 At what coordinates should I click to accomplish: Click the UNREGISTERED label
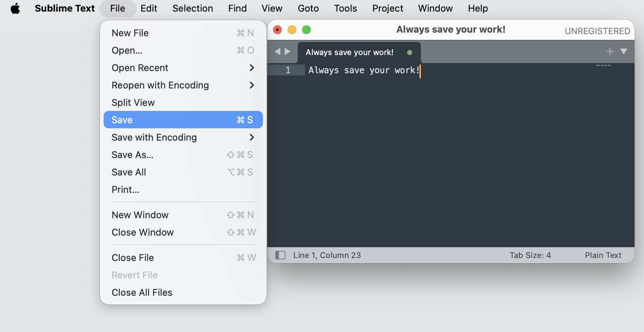(597, 31)
